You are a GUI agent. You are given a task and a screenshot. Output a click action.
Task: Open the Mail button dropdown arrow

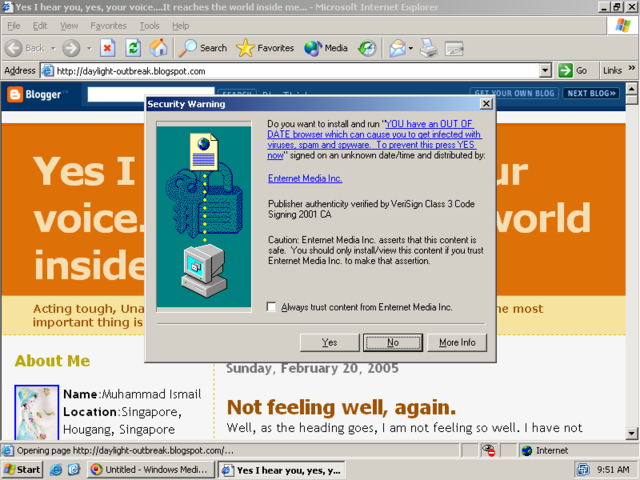410,47
